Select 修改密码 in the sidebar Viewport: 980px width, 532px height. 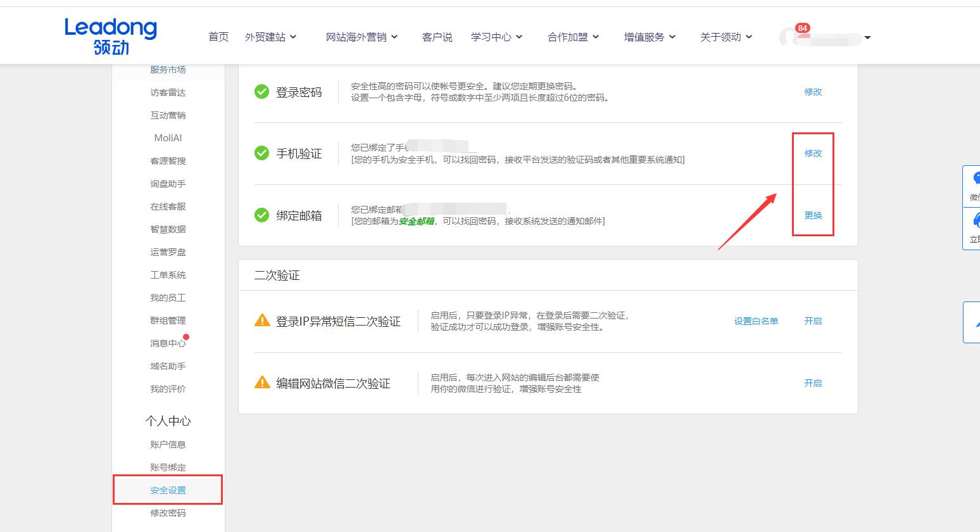[x=168, y=512]
